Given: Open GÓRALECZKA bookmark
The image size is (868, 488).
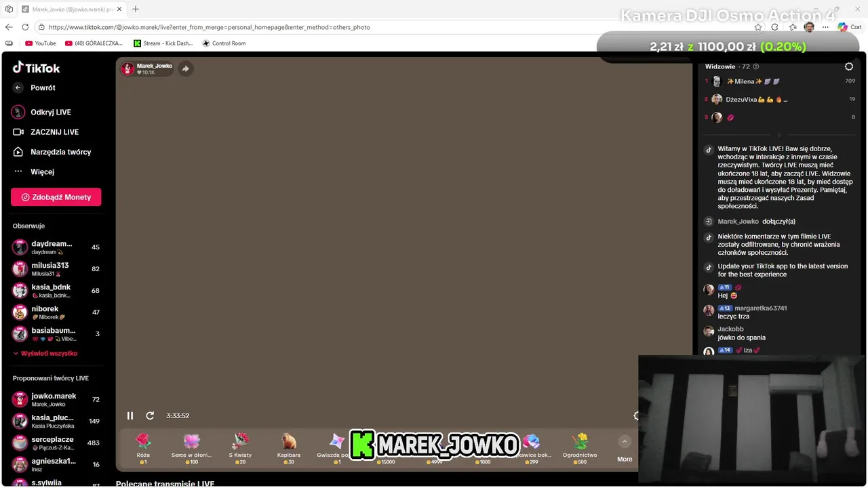Looking at the screenshot, I should point(94,43).
